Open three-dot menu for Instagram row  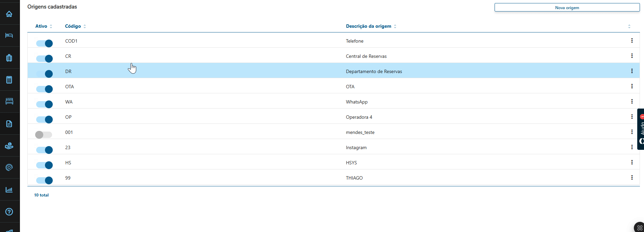click(x=632, y=147)
